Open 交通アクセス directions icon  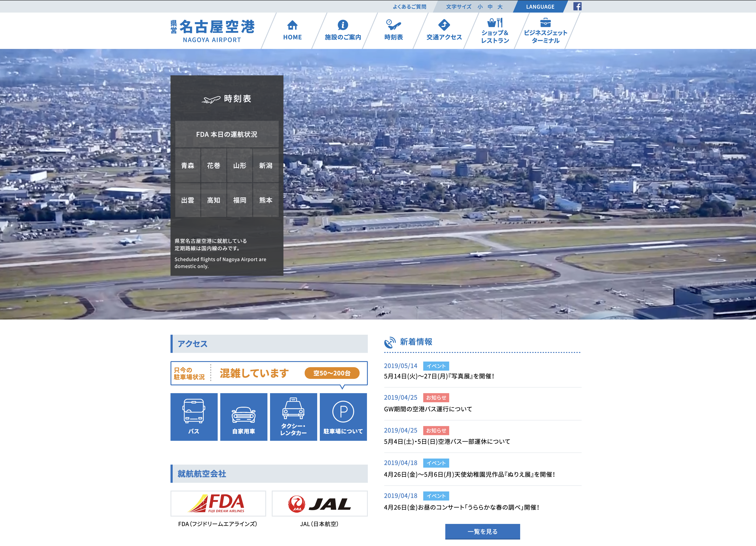[444, 25]
